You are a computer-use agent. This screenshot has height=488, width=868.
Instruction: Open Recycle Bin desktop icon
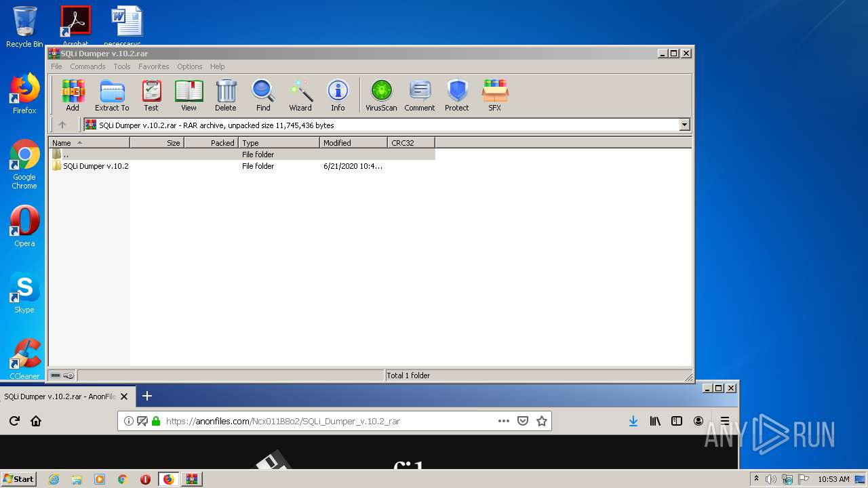[x=24, y=27]
